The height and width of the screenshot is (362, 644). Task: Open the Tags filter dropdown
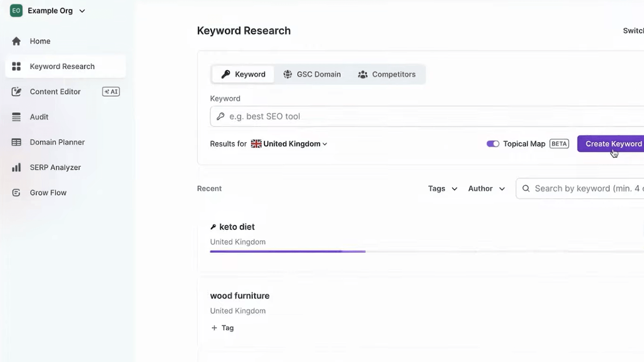pyautogui.click(x=442, y=188)
